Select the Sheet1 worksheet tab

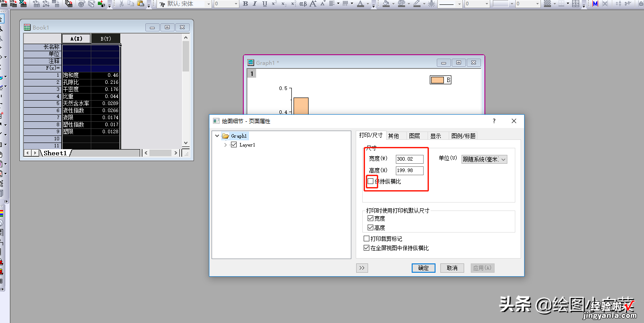point(55,153)
